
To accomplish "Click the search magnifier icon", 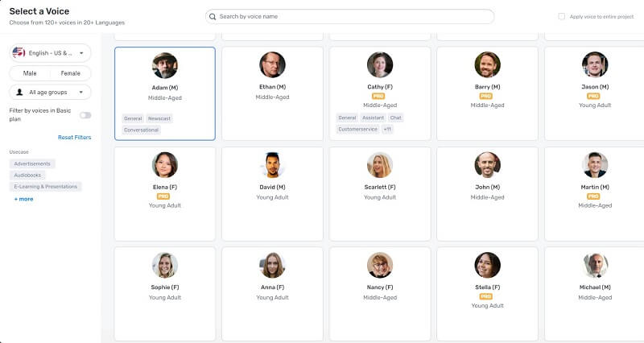I will (212, 16).
